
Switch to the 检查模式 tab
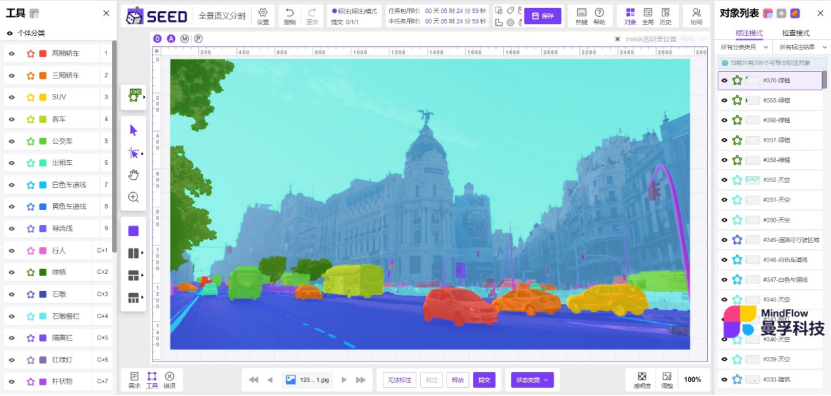pos(796,33)
